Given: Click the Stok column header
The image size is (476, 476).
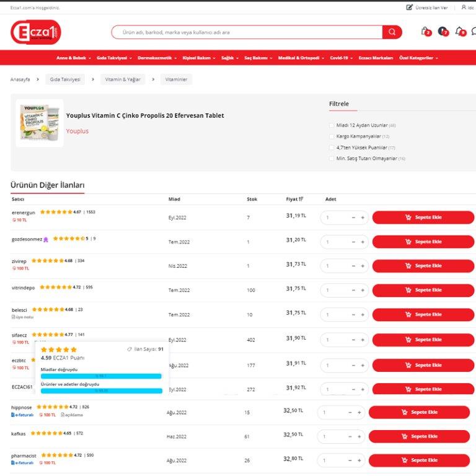Looking at the screenshot, I should click(x=252, y=199).
